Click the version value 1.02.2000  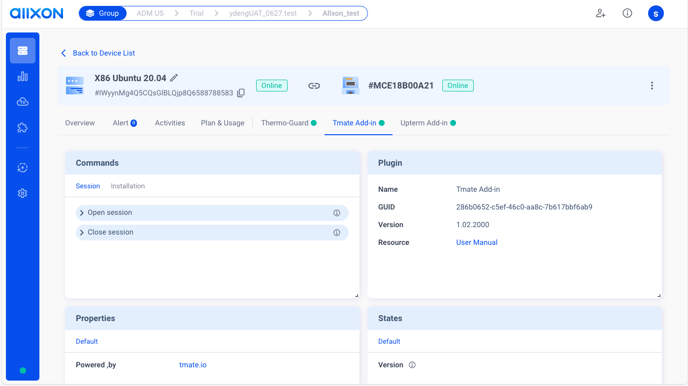click(473, 225)
